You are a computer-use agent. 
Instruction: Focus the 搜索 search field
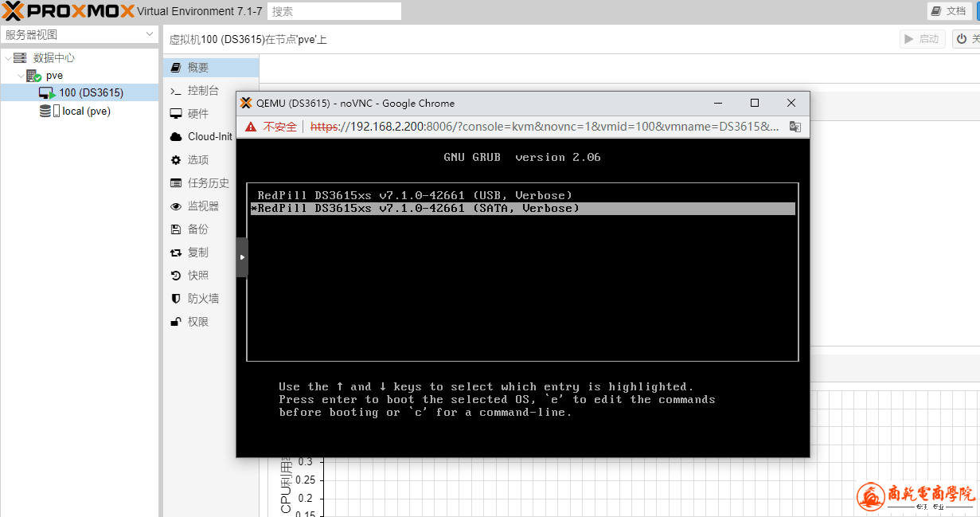pyautogui.click(x=334, y=11)
